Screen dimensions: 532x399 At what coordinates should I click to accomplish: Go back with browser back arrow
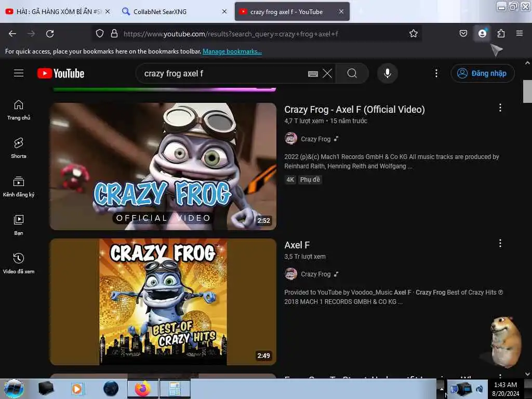point(12,34)
